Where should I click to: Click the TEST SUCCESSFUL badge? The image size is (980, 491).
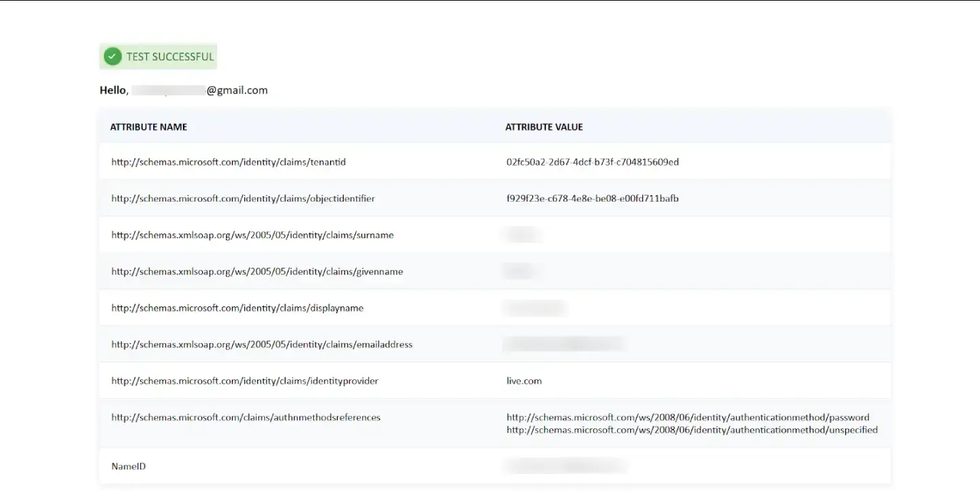[x=158, y=57]
